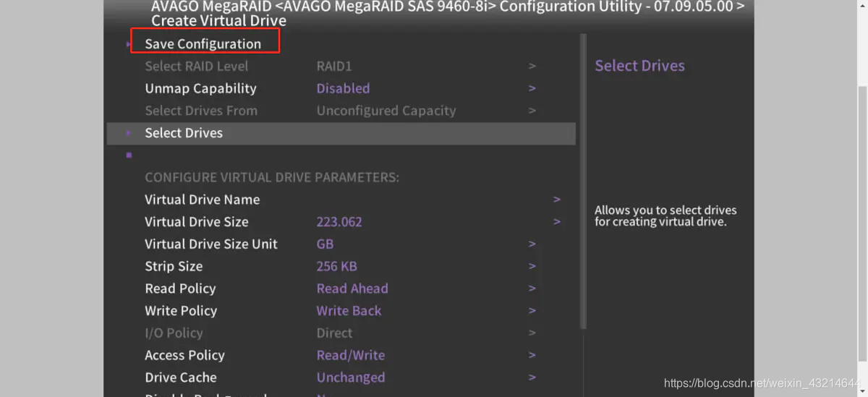This screenshot has height=397, width=868.
Task: Expand the chevron on the Read Policy row
Action: 532,289
